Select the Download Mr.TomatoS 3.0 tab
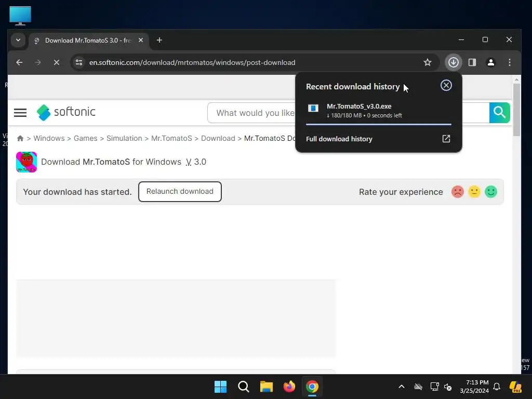The height and width of the screenshot is (399, 532). (x=88, y=41)
